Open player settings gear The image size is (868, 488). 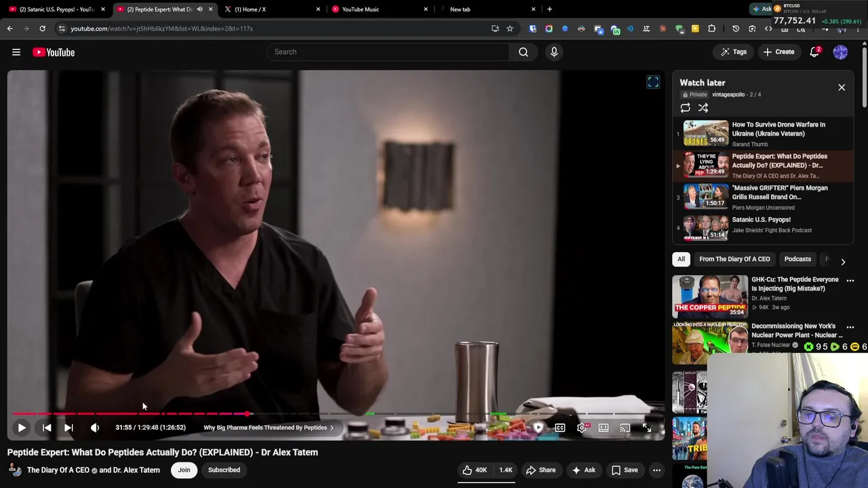click(x=582, y=428)
